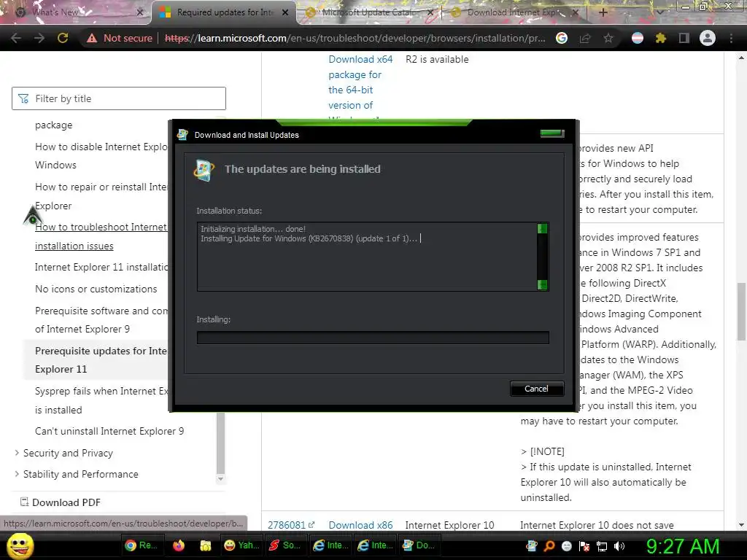Switch to the Yahoo smiley taskbar button
The width and height of the screenshot is (747, 560).
(x=242, y=545)
